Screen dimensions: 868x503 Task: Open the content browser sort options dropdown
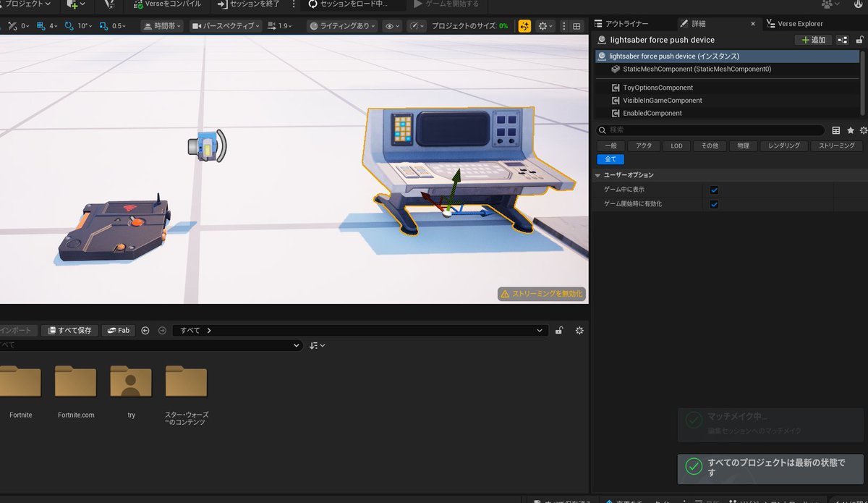tap(317, 346)
